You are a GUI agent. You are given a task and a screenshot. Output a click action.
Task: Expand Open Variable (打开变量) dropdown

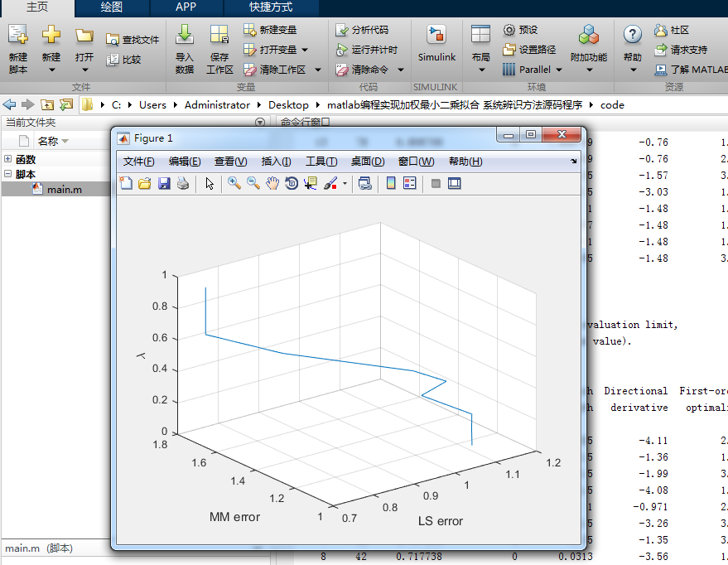[x=305, y=50]
